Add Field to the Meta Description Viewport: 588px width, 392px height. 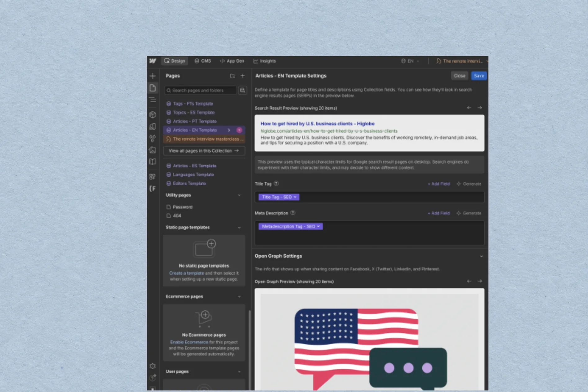pyautogui.click(x=439, y=213)
